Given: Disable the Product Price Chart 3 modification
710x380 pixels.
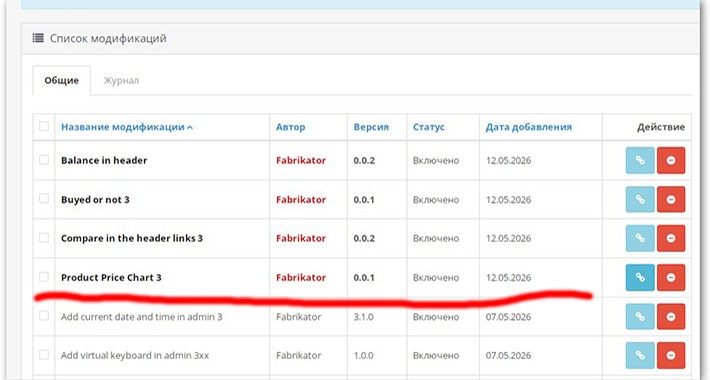Looking at the screenshot, I should click(x=671, y=277).
